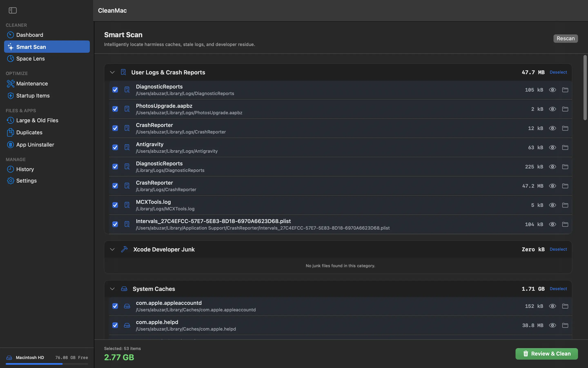Open History from Manage section
This screenshot has width=588, height=368.
pyautogui.click(x=47, y=169)
